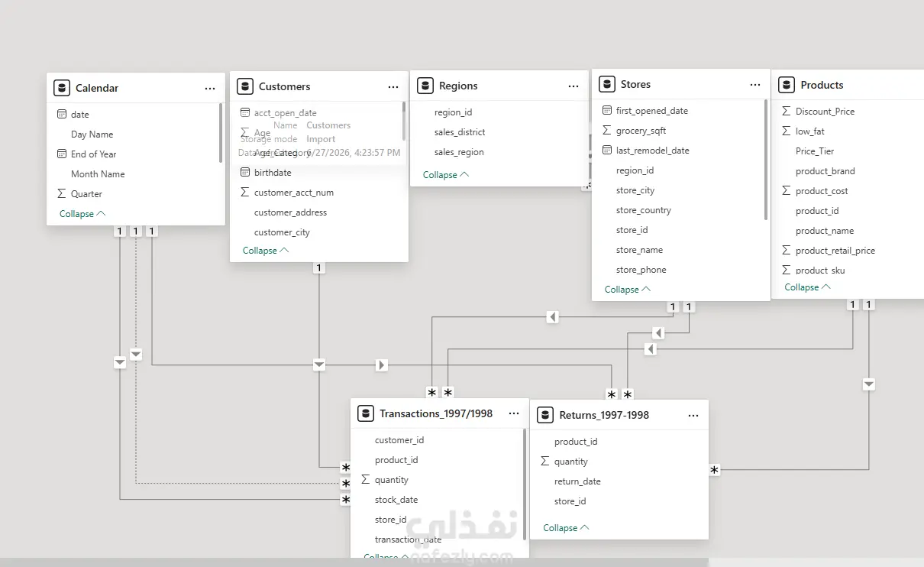Collapse the Returns_1997-1998 table fields

pos(567,528)
